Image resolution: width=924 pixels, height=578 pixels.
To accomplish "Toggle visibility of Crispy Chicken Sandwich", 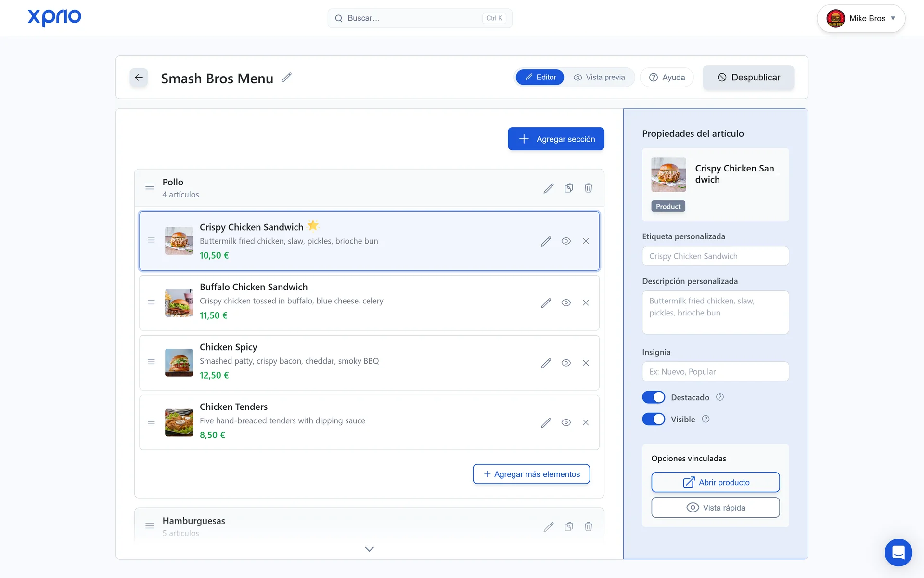I will coord(566,241).
